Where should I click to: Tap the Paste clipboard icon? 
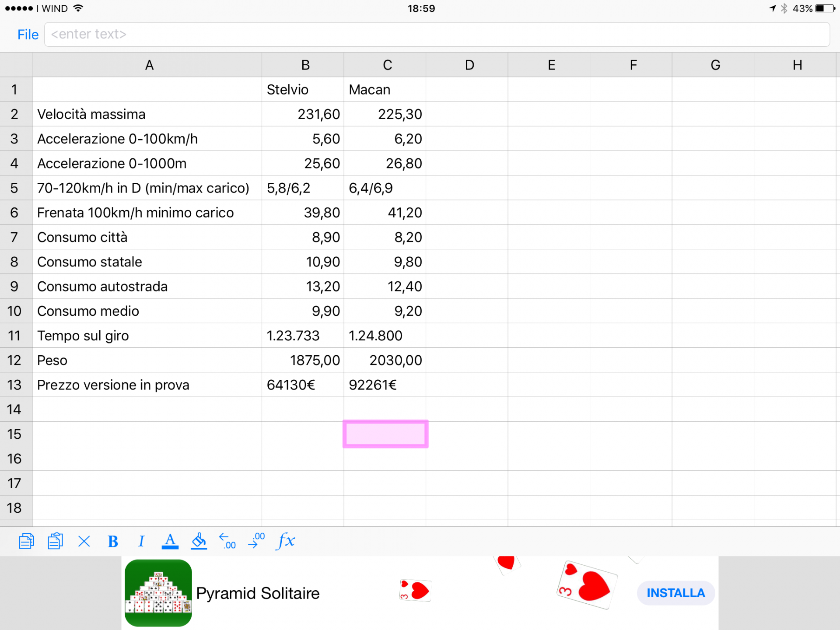[55, 541]
